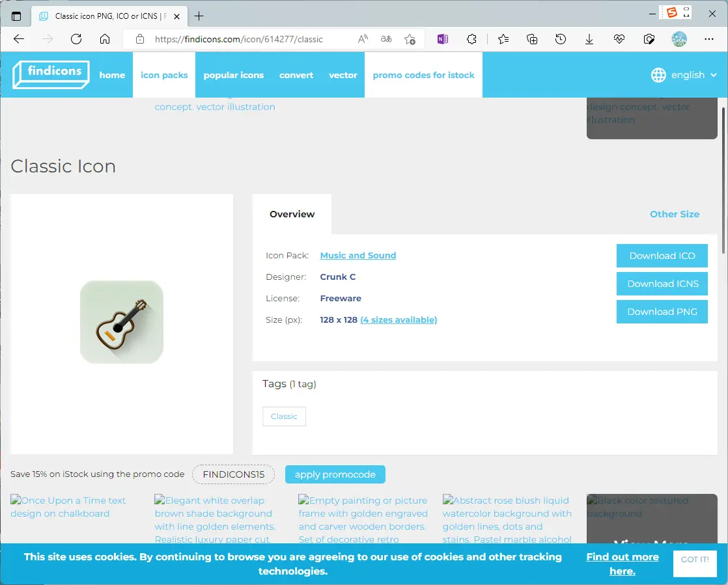Click the findicons logo
This screenshot has width=728, height=585.
point(51,75)
